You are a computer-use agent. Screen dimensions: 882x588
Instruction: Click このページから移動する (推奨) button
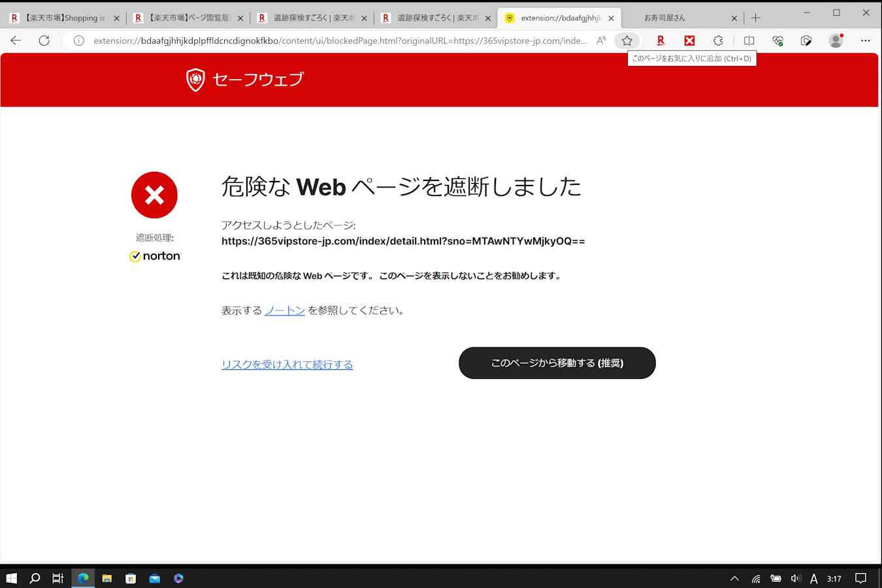pyautogui.click(x=557, y=363)
